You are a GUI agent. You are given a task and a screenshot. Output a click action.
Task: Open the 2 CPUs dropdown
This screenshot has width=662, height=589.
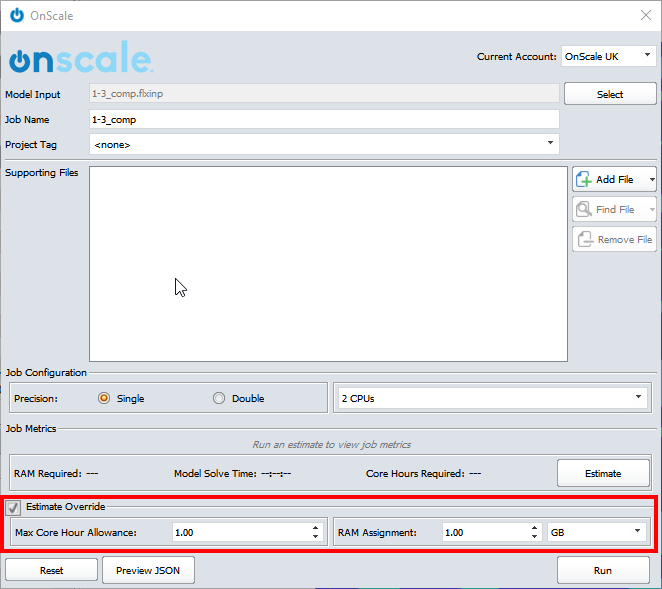tap(492, 398)
